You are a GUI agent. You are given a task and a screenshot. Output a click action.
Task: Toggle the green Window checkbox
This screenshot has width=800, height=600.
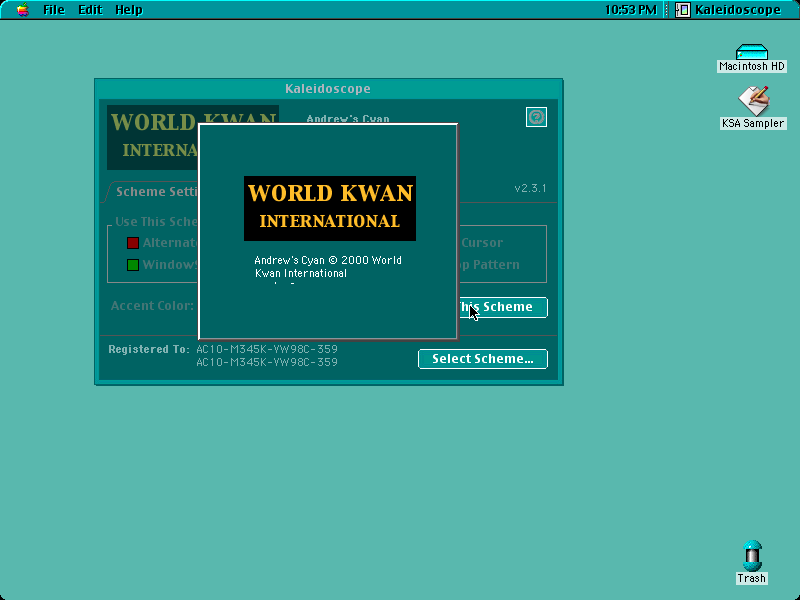[x=133, y=265]
